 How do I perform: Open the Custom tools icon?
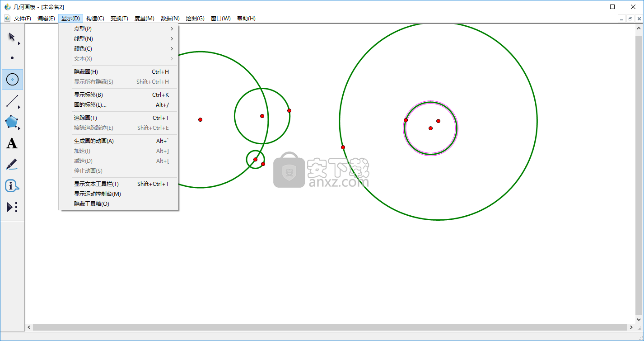point(12,207)
